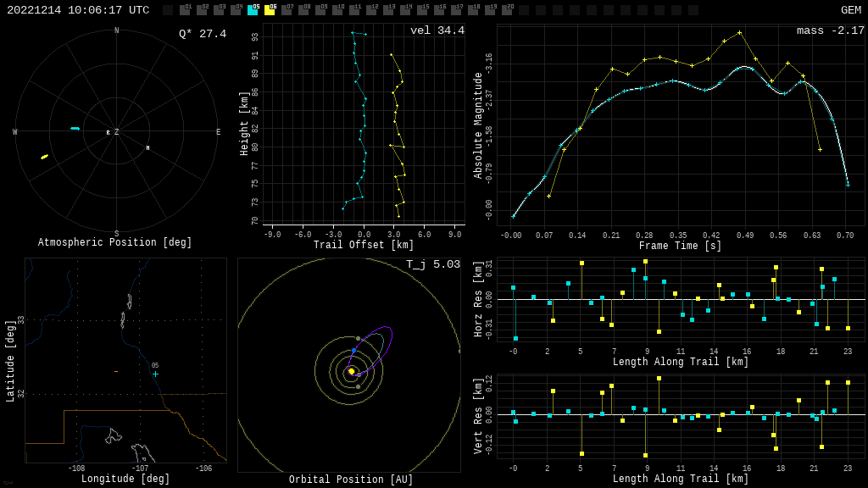Click the zenith Z marker in polar plot
Image resolution: width=868 pixels, height=488 pixels.
(116, 132)
